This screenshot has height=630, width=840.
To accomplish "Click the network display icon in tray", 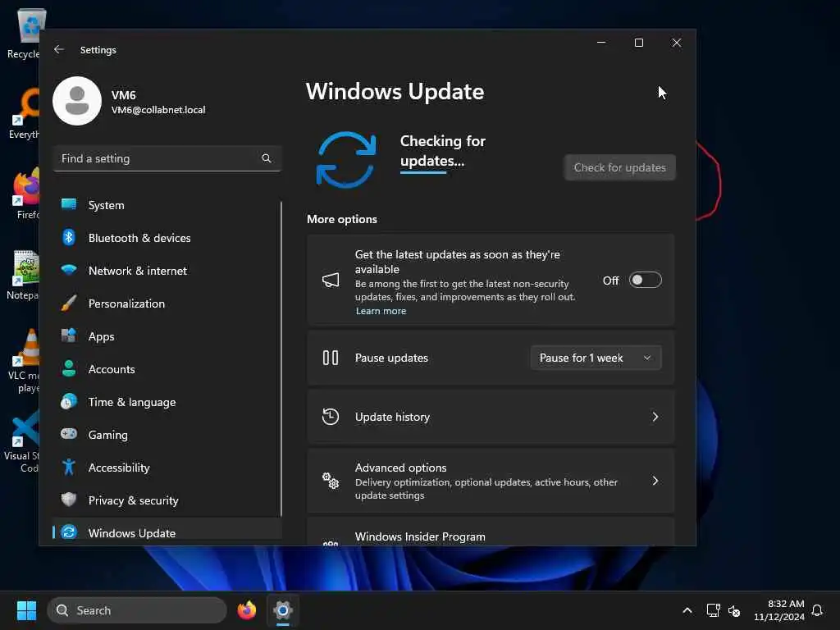I will tap(713, 610).
